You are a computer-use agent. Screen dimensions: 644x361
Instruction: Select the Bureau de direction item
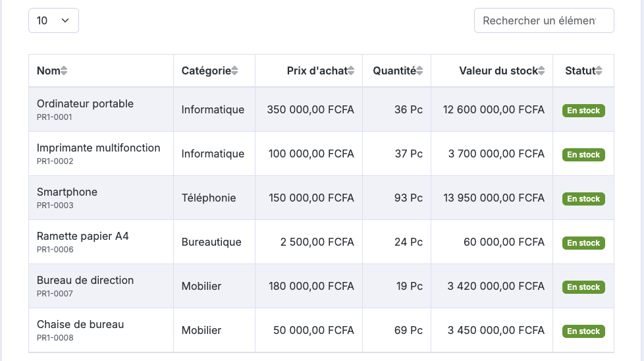click(321, 287)
